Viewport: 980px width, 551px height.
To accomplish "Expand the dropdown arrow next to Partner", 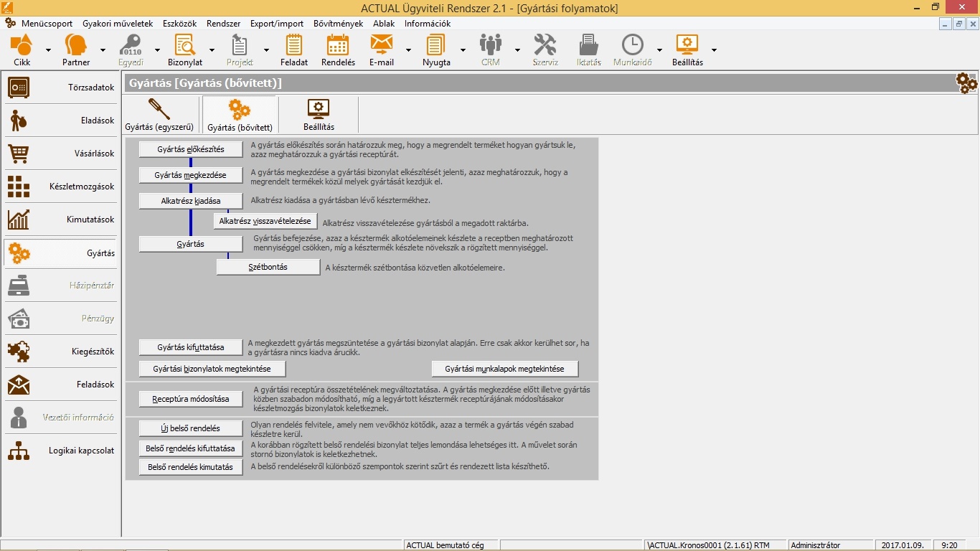I will 103,50.
